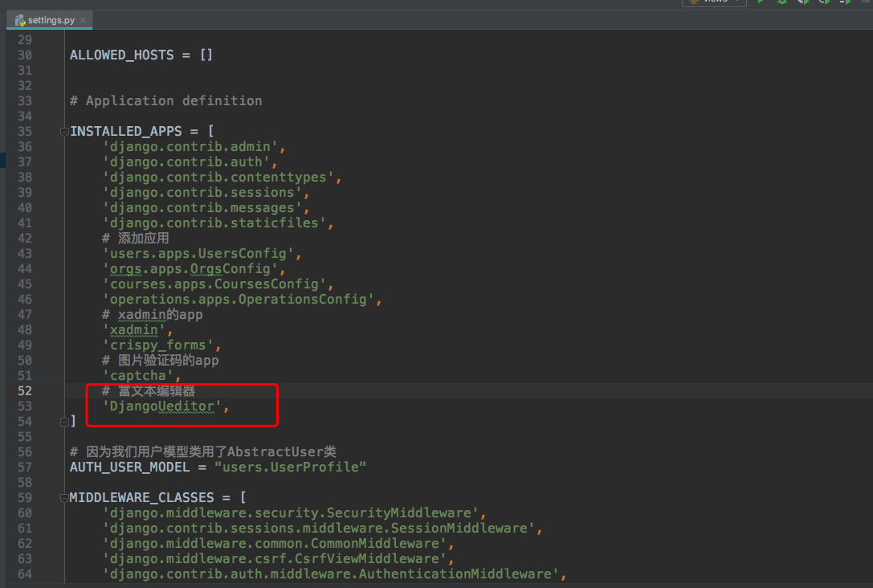
Task: Place cursor on ALLOWED_HOSTS = [] line
Action: pos(141,55)
